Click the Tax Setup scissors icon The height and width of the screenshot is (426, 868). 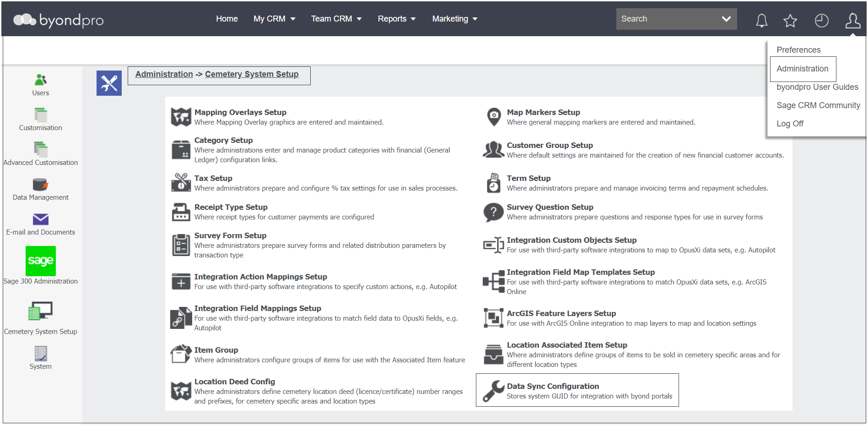click(x=181, y=182)
